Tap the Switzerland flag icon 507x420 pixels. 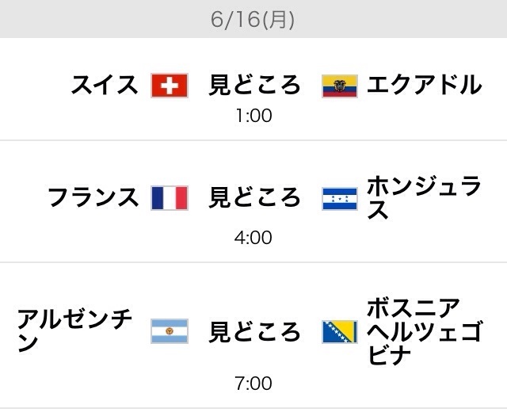[169, 85]
